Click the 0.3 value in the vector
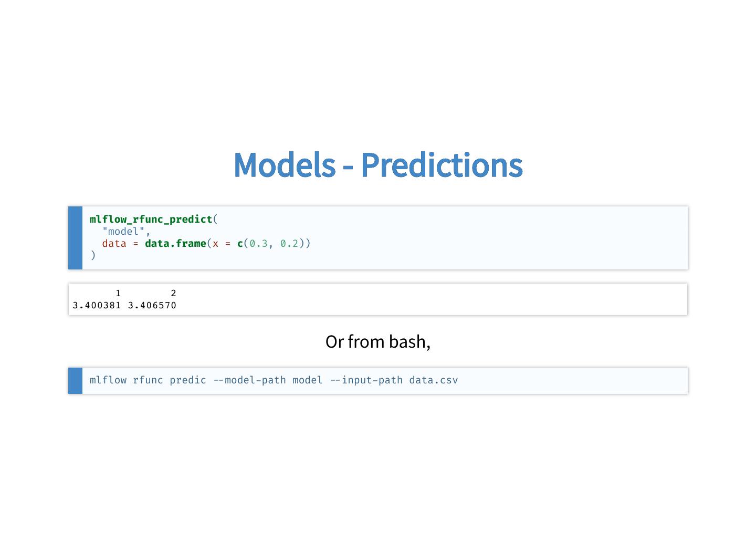The width and height of the screenshot is (756, 552). coord(258,244)
